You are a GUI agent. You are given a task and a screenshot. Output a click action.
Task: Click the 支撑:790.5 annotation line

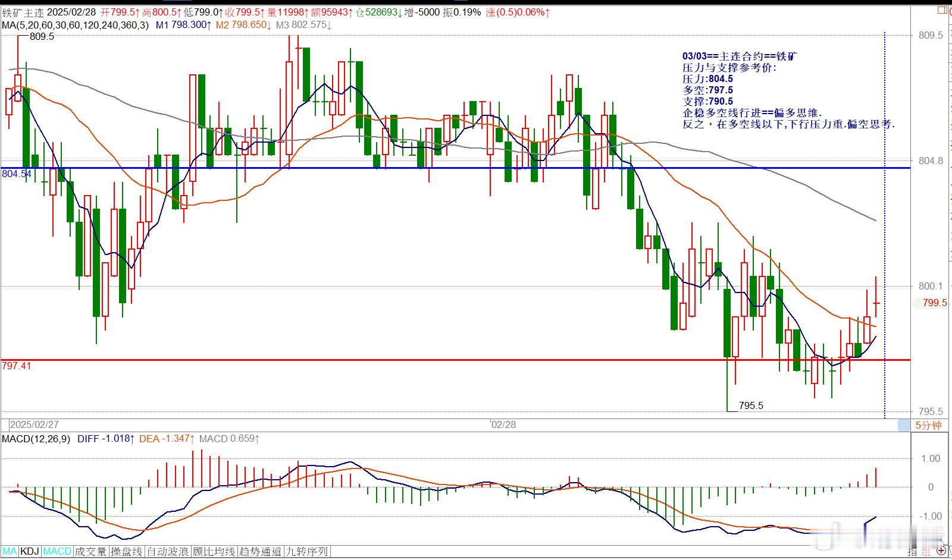707,101
